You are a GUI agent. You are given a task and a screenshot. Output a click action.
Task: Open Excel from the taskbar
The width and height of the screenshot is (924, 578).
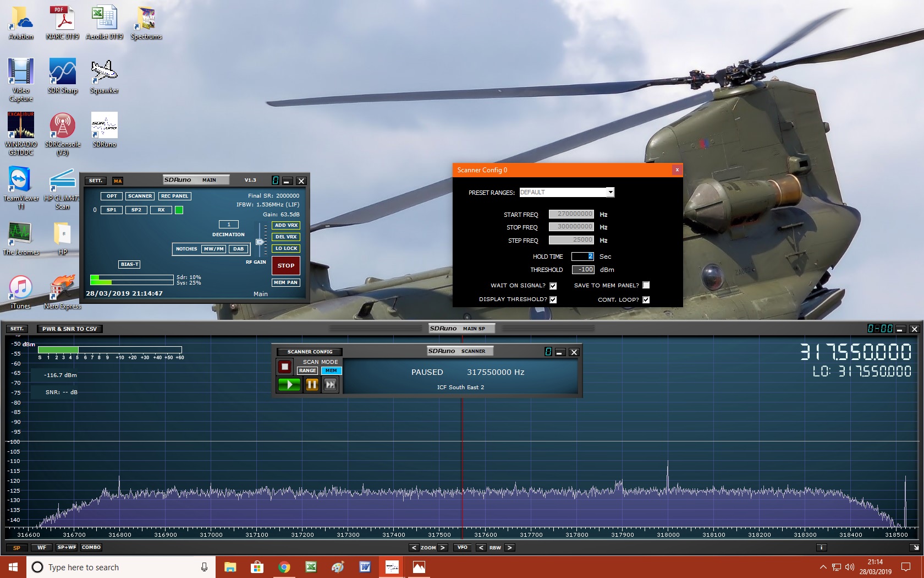coord(311,567)
